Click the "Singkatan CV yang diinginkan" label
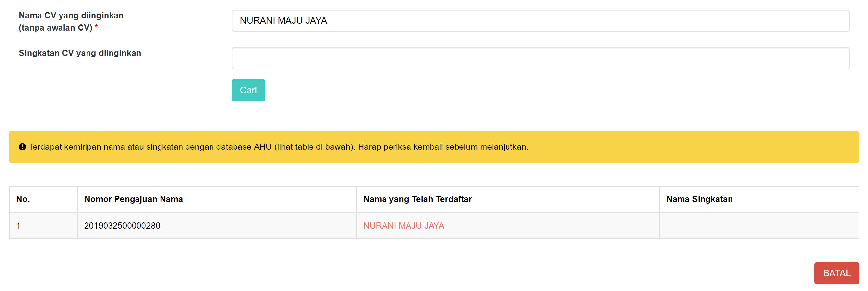 (x=80, y=53)
